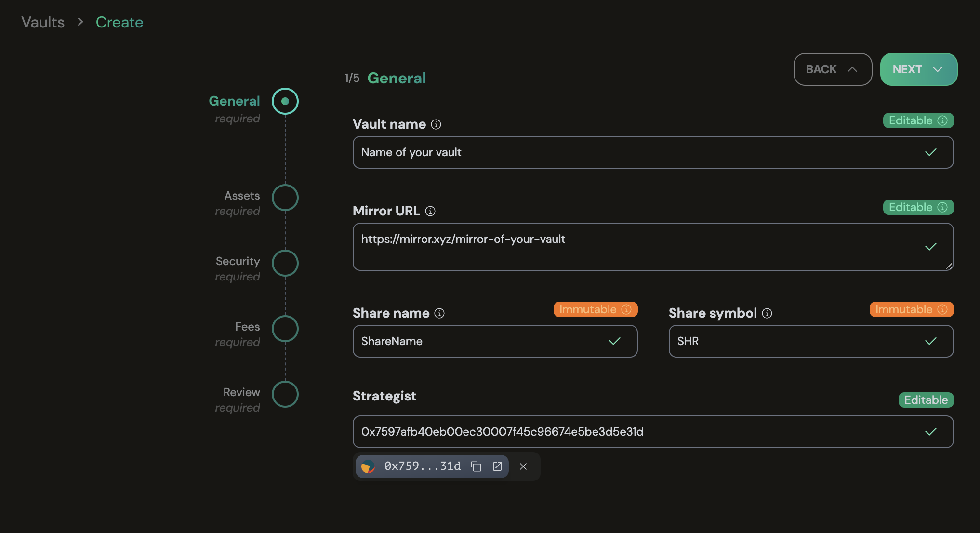Click the Share name info icon
980x533 pixels.
[439, 313]
